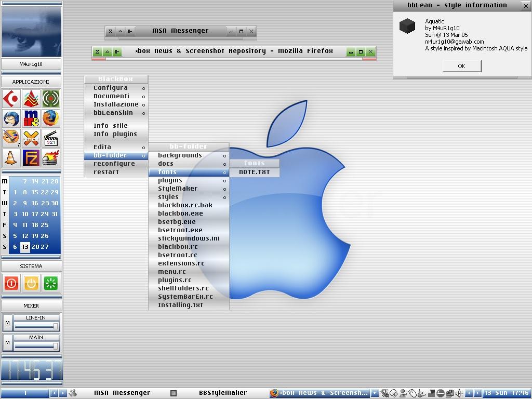Launch FileZilla FZ icon
This screenshot has height=399, width=532.
point(31,158)
